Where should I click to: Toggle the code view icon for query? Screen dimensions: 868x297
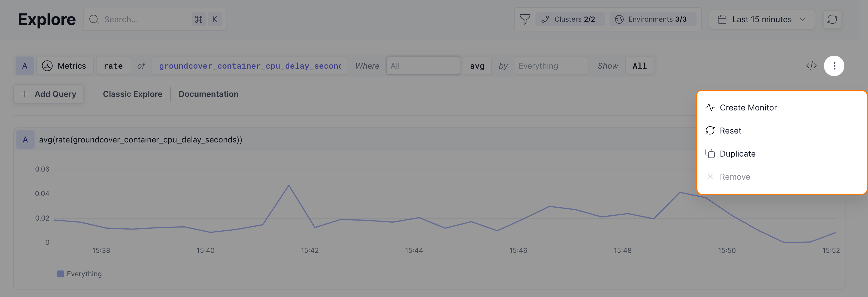click(x=811, y=66)
